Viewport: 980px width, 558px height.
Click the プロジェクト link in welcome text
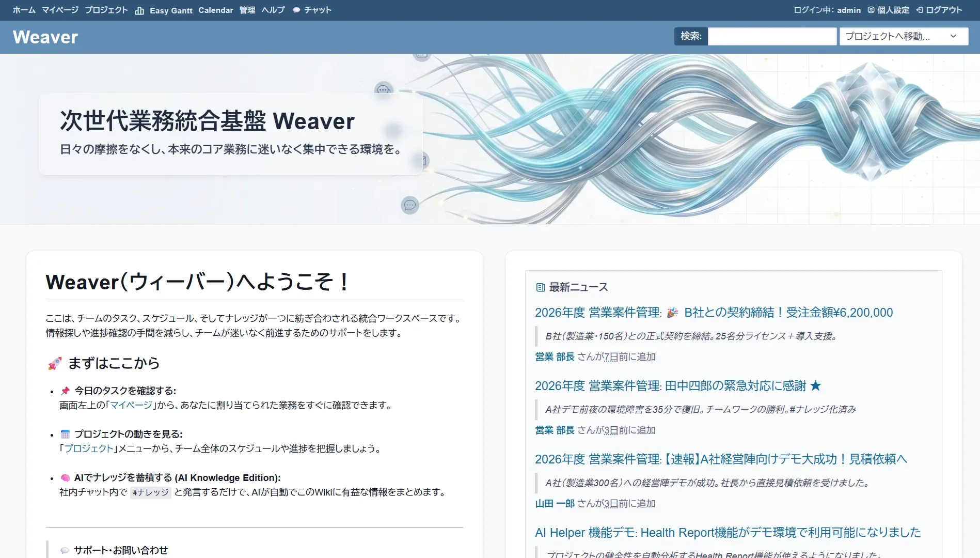point(88,448)
